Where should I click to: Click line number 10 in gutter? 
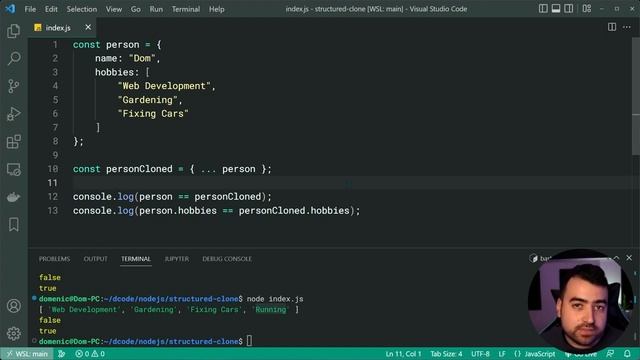pyautogui.click(x=53, y=169)
